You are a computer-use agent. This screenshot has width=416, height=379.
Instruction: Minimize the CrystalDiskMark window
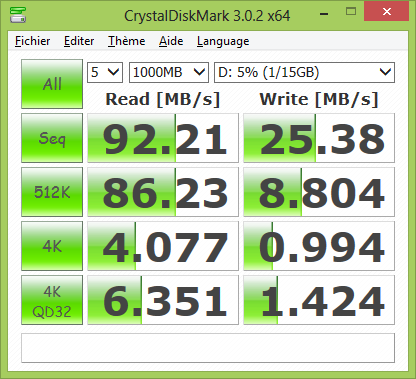[324, 13]
